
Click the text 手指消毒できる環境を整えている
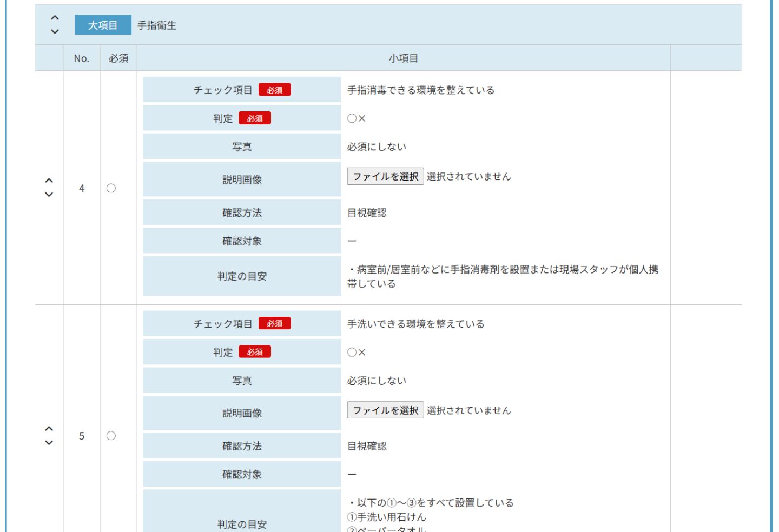(x=420, y=90)
